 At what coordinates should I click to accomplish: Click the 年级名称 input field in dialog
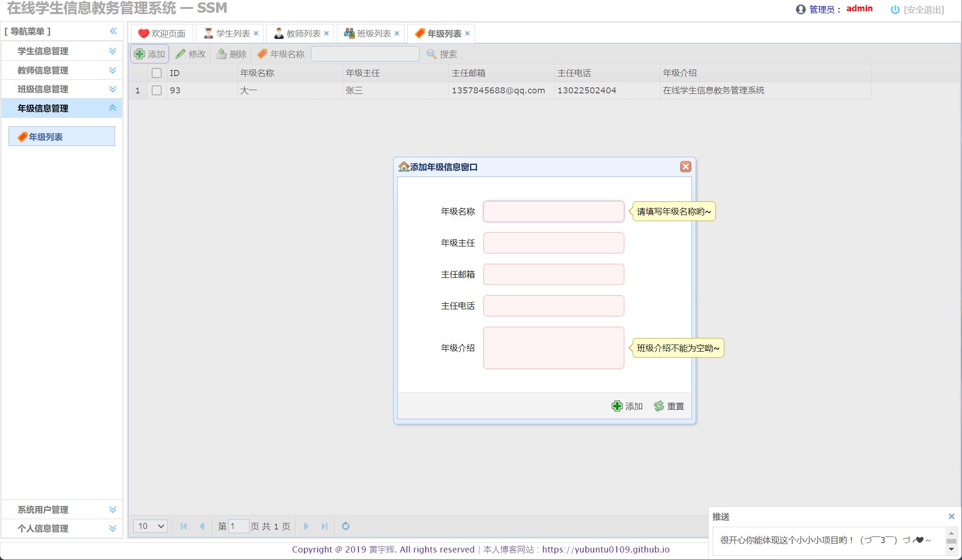[x=553, y=211]
